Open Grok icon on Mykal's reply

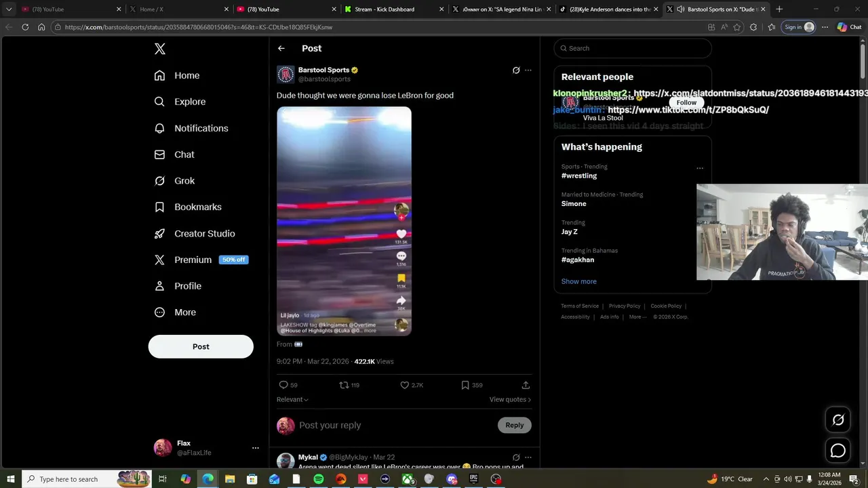[x=516, y=457]
